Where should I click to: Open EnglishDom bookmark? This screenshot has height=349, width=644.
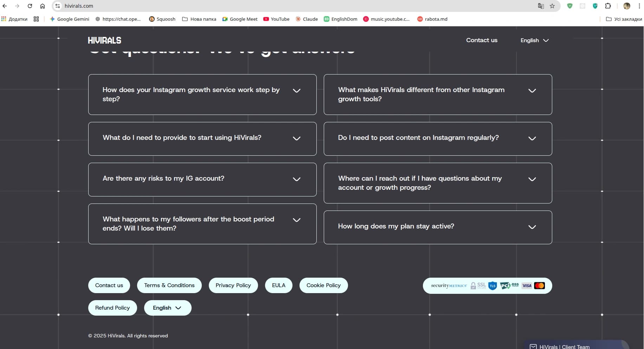pyautogui.click(x=341, y=19)
